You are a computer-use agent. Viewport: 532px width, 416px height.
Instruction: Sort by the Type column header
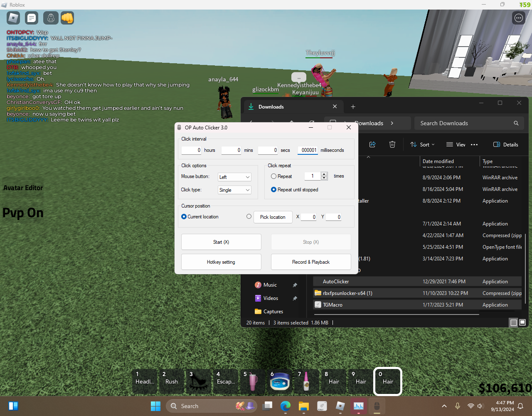coord(501,161)
